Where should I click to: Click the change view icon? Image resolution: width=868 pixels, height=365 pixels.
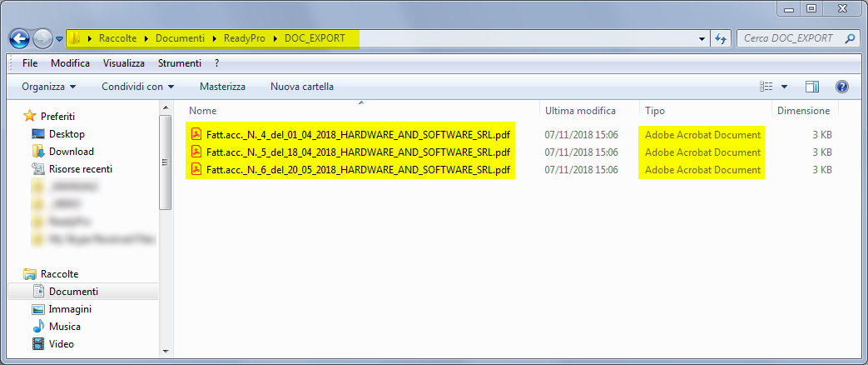[766, 87]
